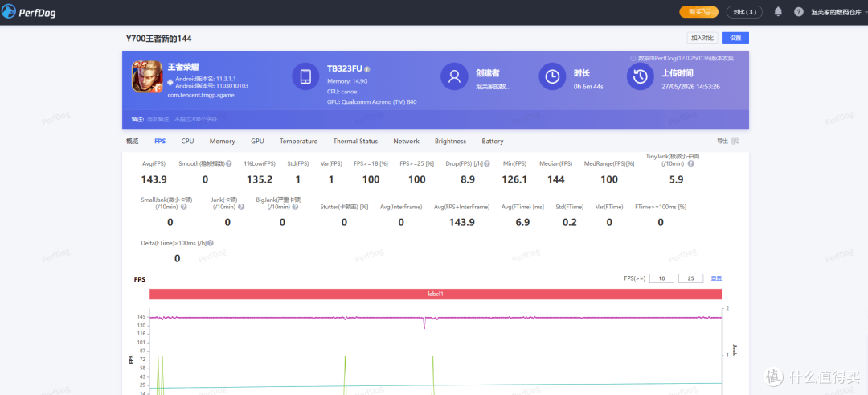Click the upload time 27/05/2026 14:53:26

pos(691,86)
